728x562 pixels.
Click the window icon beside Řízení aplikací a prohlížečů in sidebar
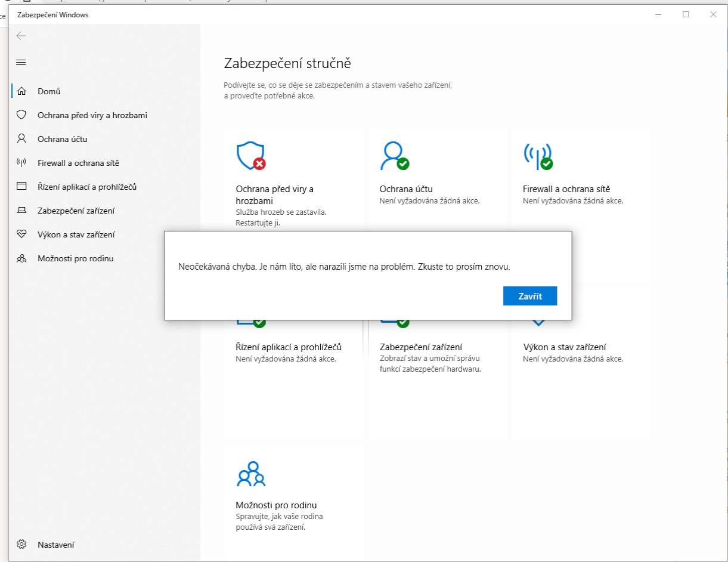(22, 186)
